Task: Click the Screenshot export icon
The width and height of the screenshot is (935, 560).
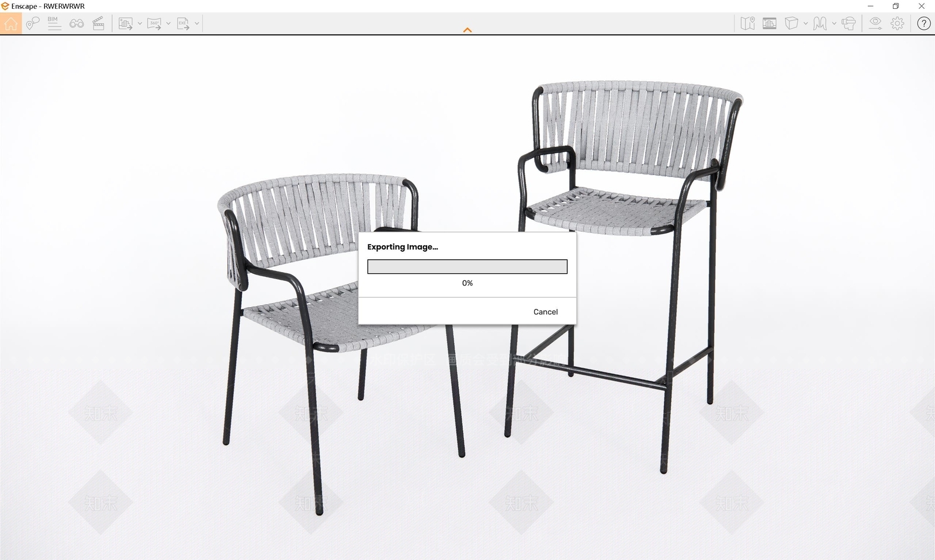Action: (125, 23)
